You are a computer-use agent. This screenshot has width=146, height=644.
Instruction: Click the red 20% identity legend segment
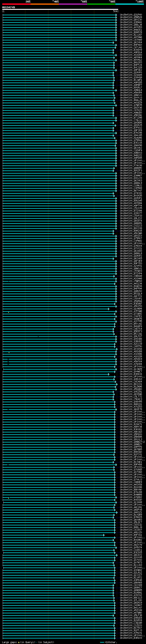click(x=16, y=4)
